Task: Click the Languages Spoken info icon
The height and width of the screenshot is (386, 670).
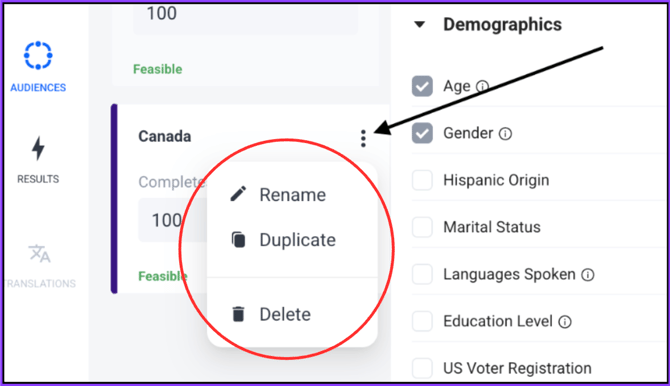Action: 588,274
